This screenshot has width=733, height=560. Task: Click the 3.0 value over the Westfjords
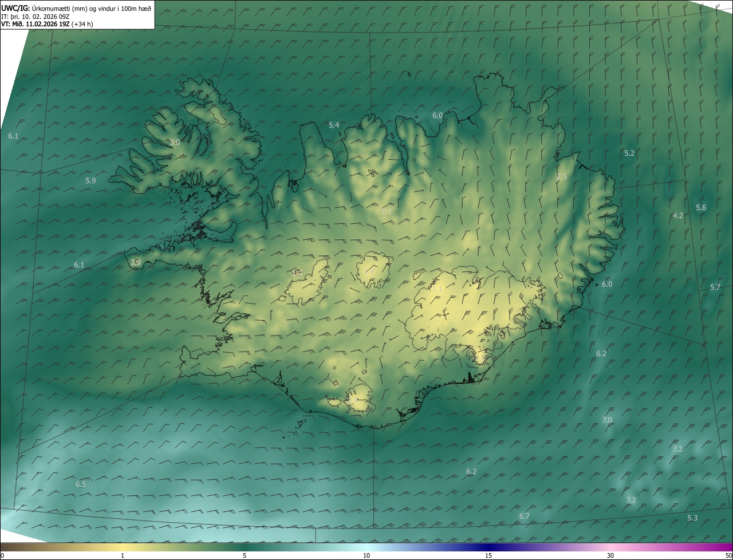coord(175,142)
